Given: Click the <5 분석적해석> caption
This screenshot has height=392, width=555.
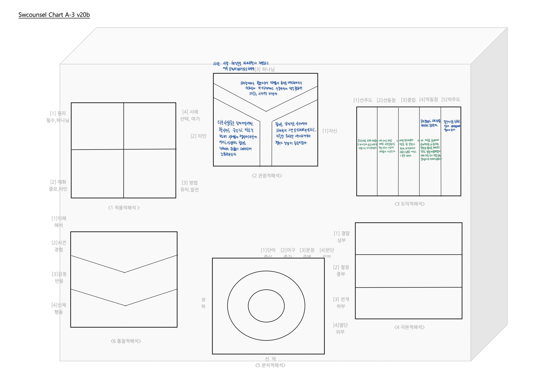Looking at the screenshot, I should (x=270, y=365).
